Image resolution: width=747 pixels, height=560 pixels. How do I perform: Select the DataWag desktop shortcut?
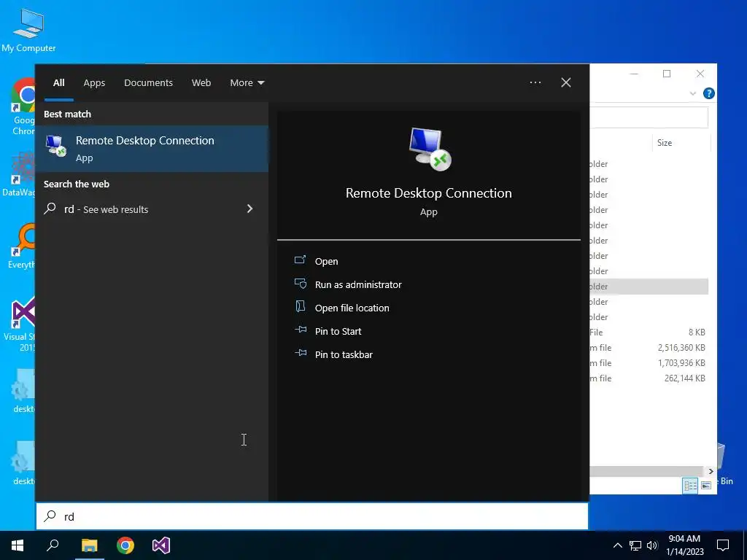[x=20, y=175]
